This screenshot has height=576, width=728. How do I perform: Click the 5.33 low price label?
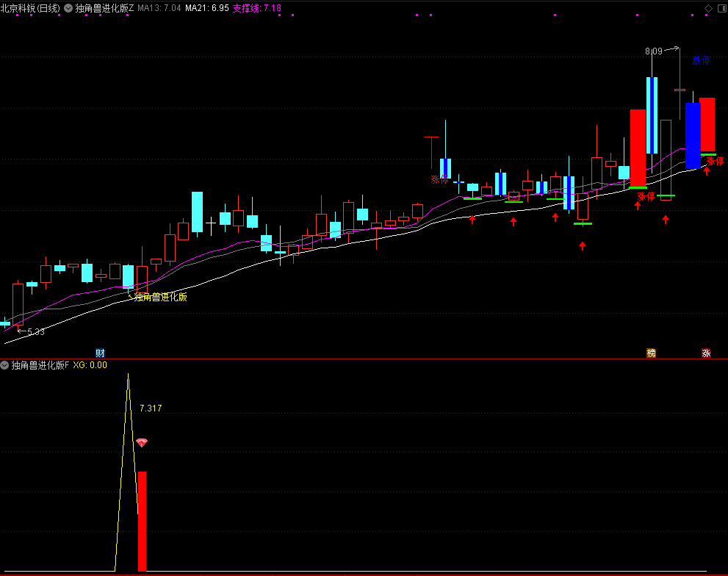tap(35, 332)
